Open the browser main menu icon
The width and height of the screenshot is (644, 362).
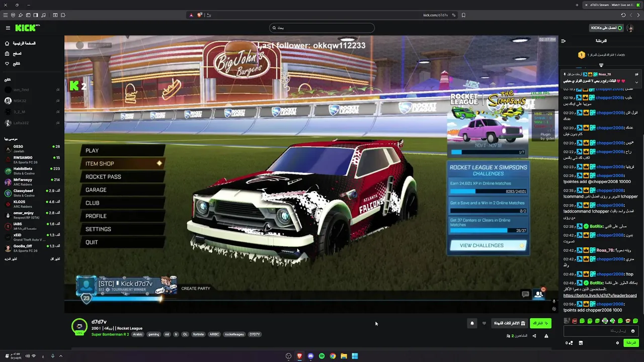[6, 15]
